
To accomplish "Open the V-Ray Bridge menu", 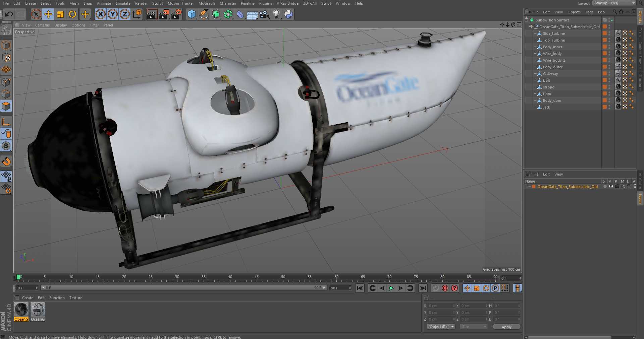I will click(x=287, y=3).
